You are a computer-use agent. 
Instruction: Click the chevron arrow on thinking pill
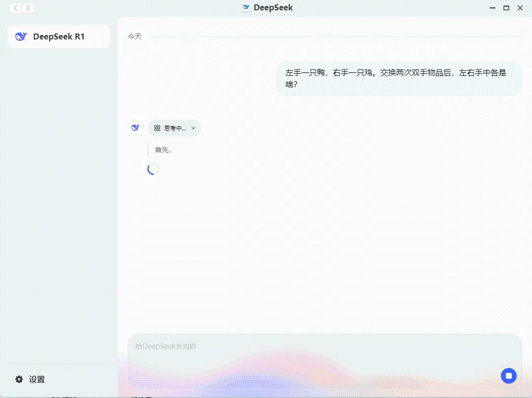[193, 128]
